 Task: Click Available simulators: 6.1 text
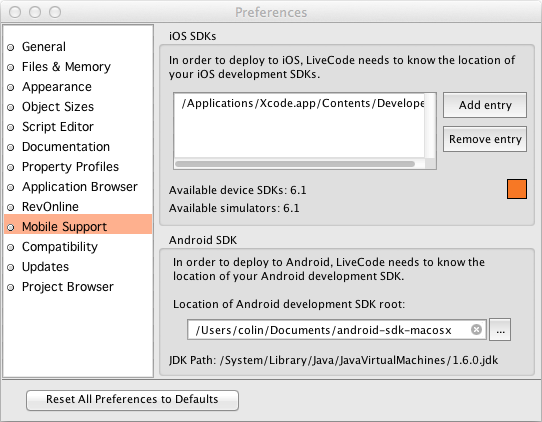(x=234, y=208)
